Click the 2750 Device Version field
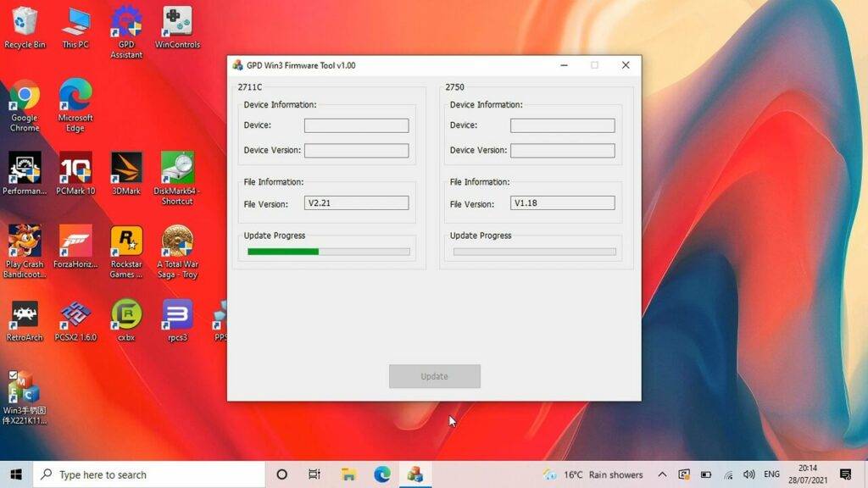 pos(563,151)
